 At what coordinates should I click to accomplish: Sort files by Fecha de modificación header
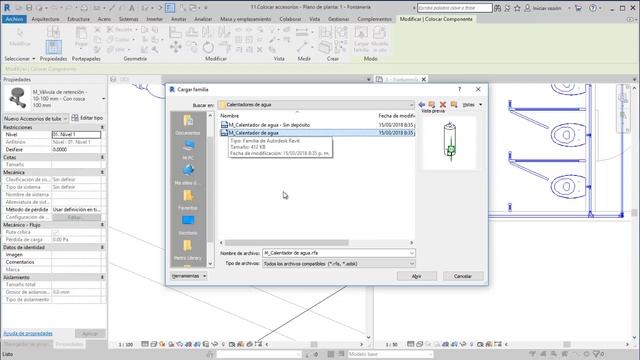[396, 116]
